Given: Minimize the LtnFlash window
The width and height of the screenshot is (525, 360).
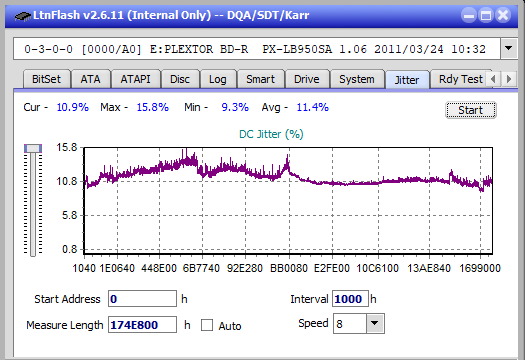Looking at the screenshot, I should coord(469,15).
